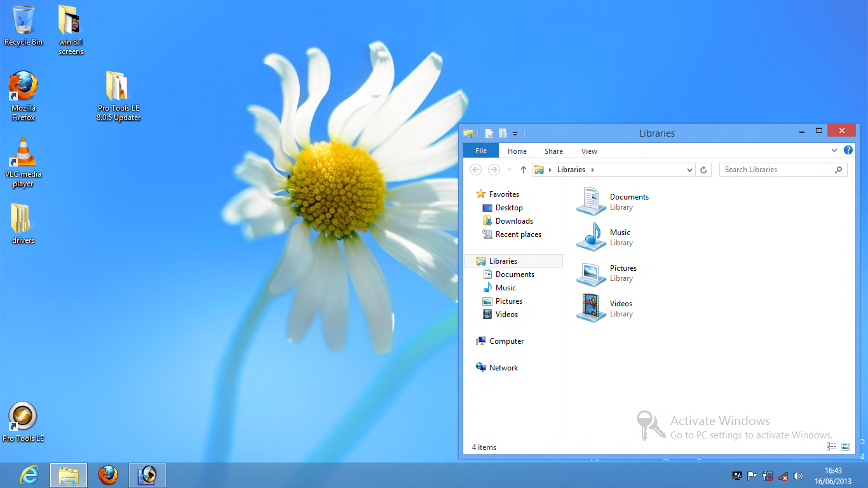The image size is (868, 488).
Task: Click the network signal tray icon
Action: (x=783, y=476)
